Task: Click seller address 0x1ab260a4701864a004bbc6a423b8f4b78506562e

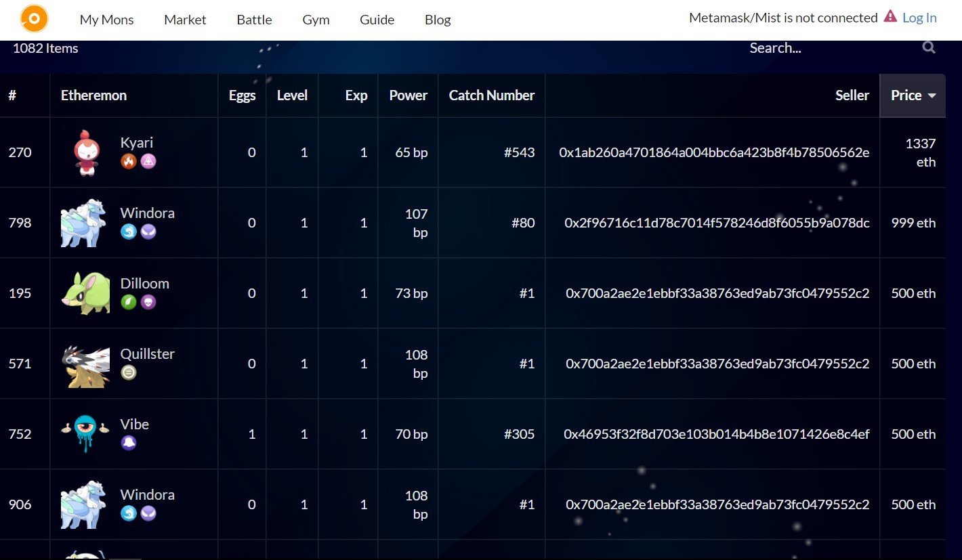Action: click(714, 152)
